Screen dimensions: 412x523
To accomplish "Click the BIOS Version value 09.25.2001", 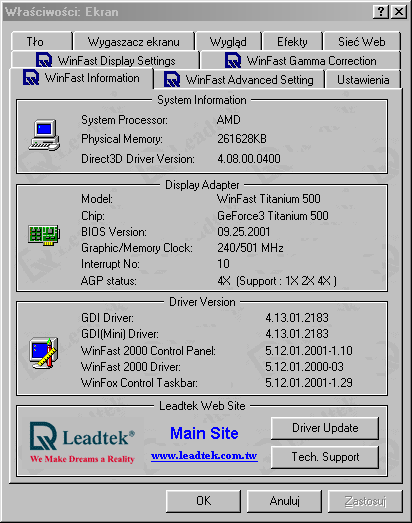I will (x=244, y=231).
